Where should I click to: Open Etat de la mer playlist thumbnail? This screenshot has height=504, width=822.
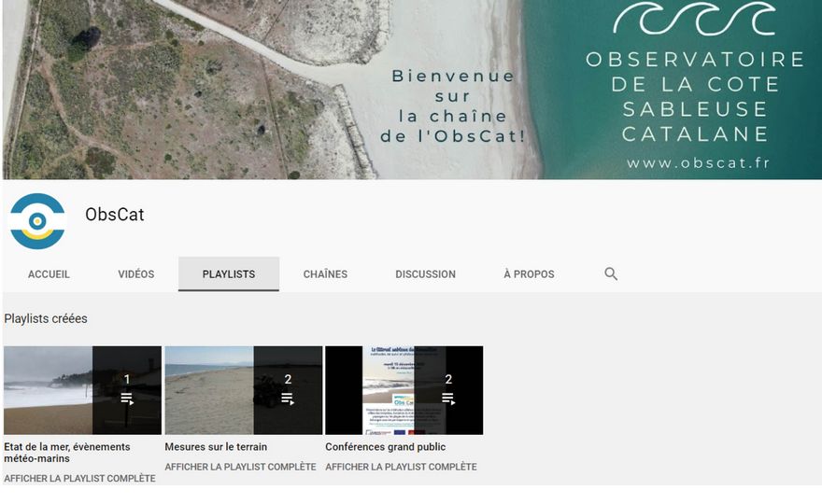click(x=82, y=390)
